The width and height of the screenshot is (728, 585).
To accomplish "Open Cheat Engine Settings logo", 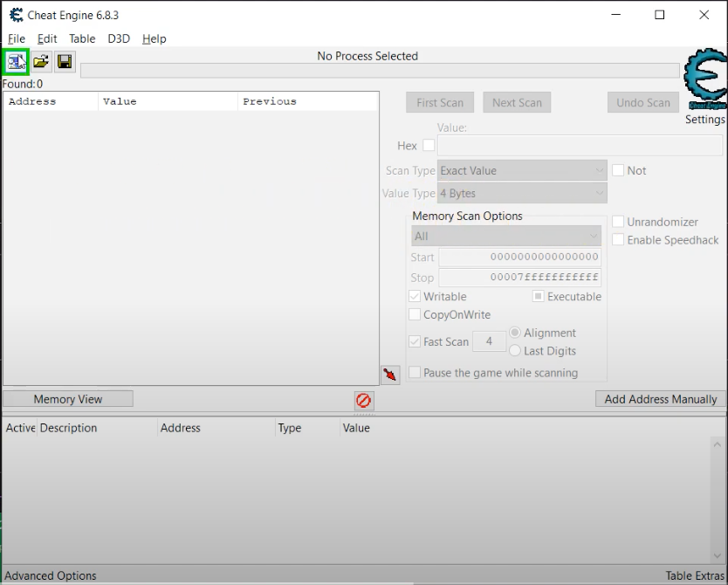I will click(705, 79).
